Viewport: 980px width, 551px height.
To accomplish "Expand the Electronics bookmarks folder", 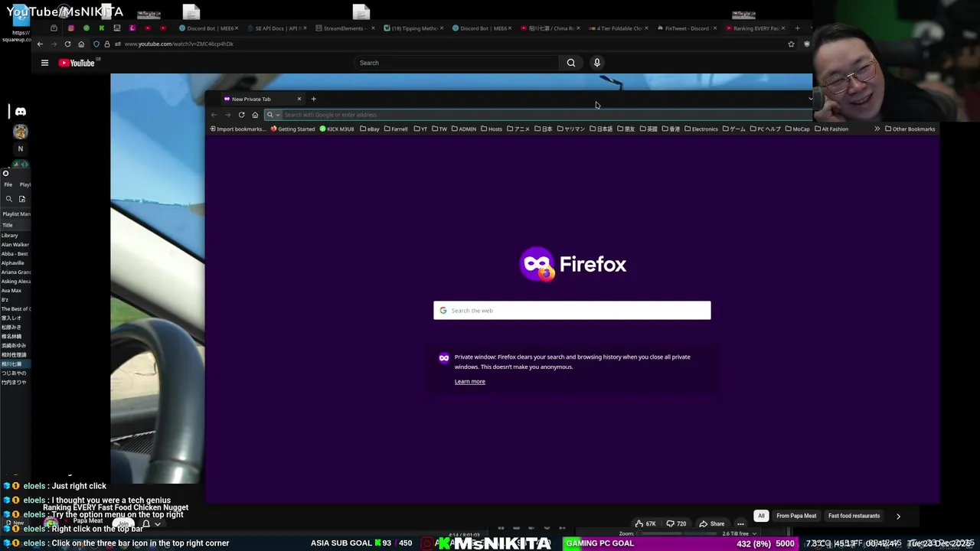I will coord(701,129).
